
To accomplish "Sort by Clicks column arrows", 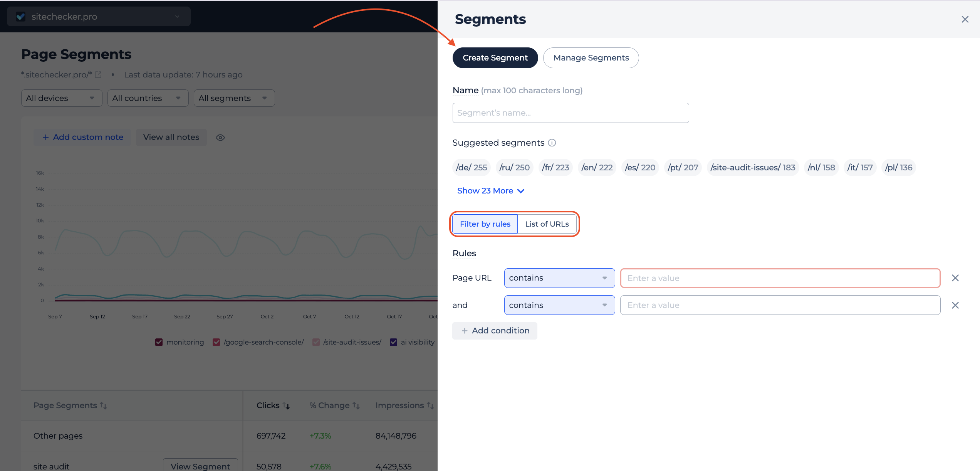I will 286,405.
